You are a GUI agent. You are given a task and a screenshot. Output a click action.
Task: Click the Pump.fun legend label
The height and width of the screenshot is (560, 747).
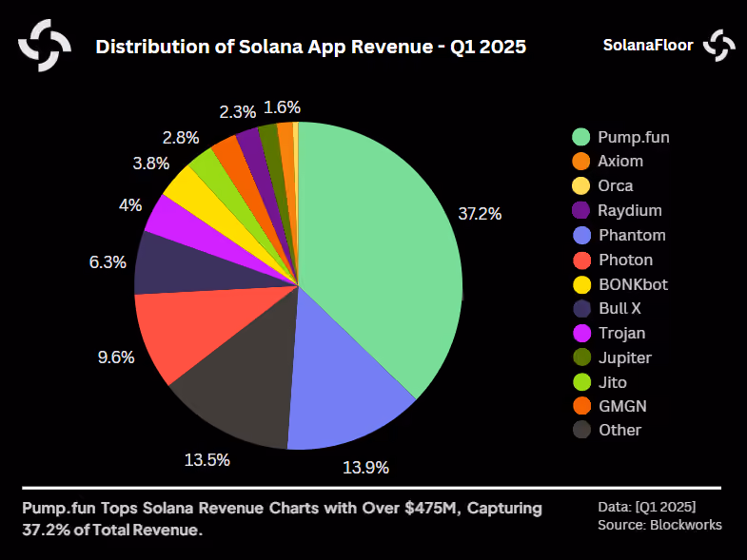634,137
